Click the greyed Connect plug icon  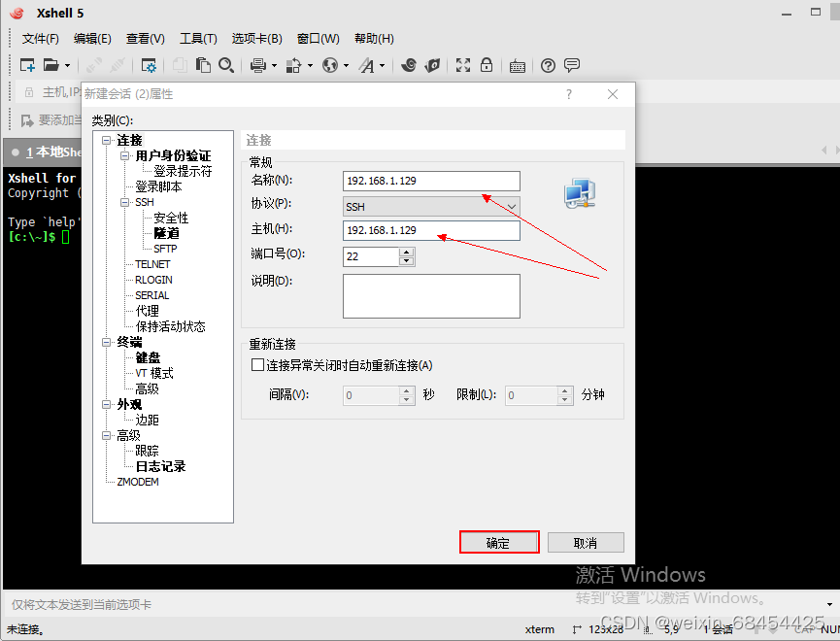(x=94, y=65)
